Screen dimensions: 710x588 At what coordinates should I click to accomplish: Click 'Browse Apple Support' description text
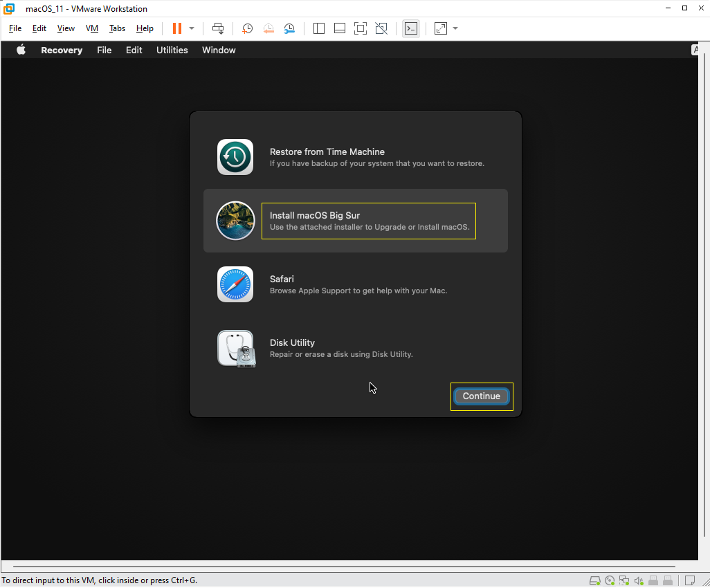[x=358, y=291]
